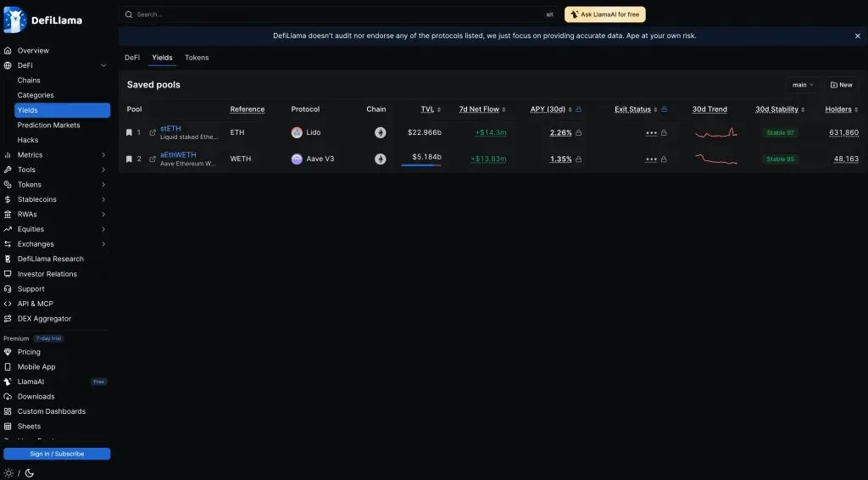This screenshot has width=868, height=480.
Task: Click aEthWETH 30d trend sparkline
Action: (x=715, y=159)
